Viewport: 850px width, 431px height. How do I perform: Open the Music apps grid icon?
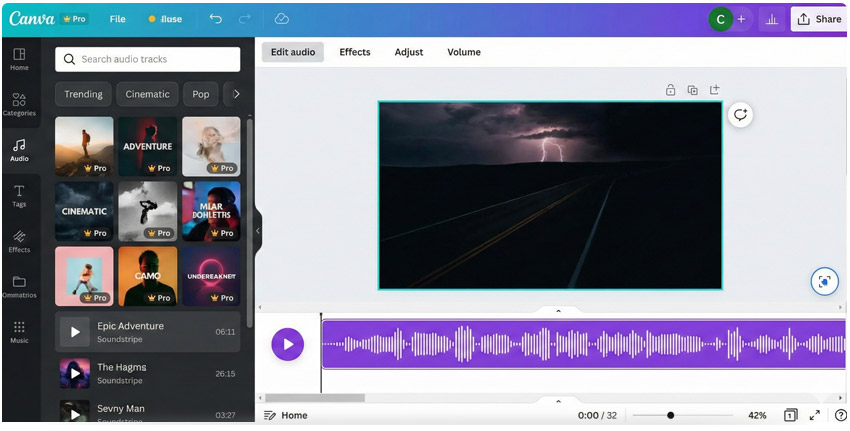tap(19, 332)
